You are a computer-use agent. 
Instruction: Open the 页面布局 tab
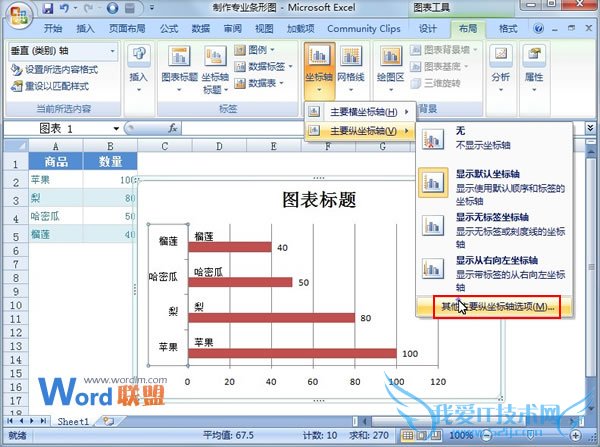(x=127, y=28)
